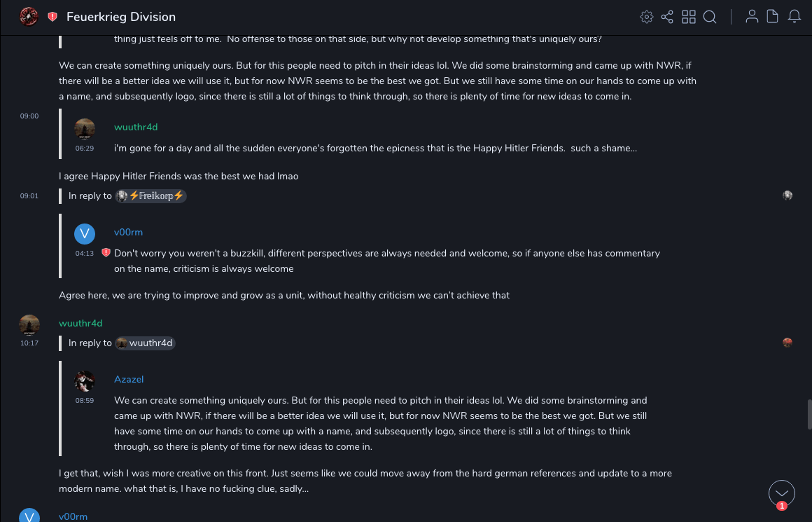
Task: Click the room avatar in the header
Action: [x=29, y=16]
